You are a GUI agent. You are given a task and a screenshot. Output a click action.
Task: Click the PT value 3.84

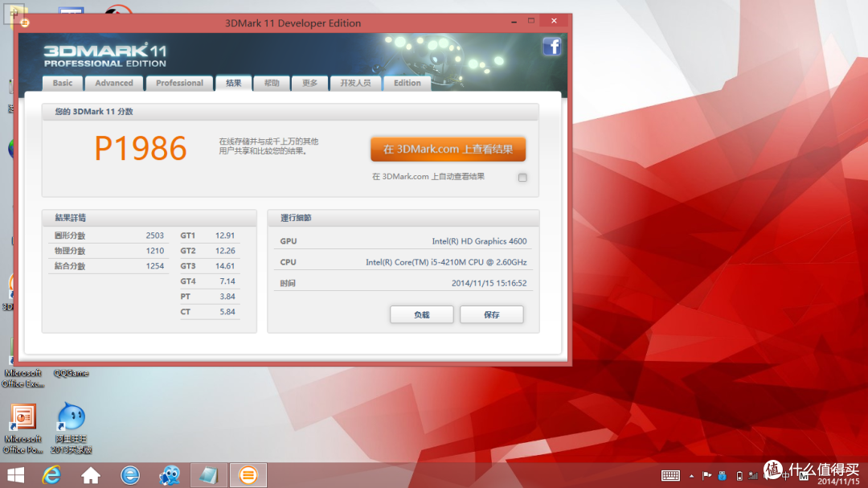(227, 297)
